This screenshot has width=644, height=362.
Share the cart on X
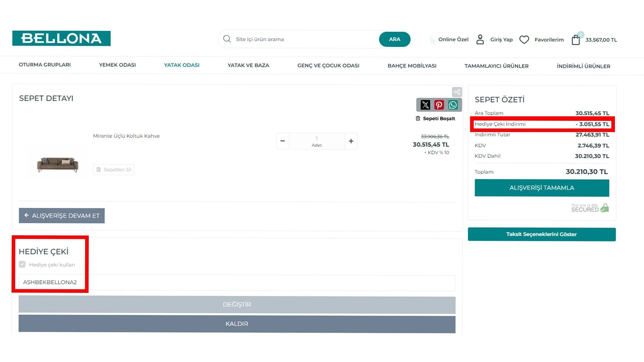pyautogui.click(x=425, y=105)
